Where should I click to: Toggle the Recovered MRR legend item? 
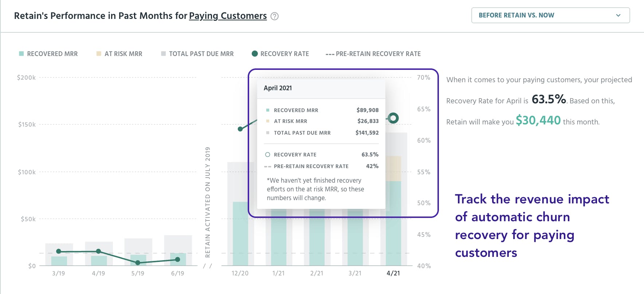click(48, 54)
